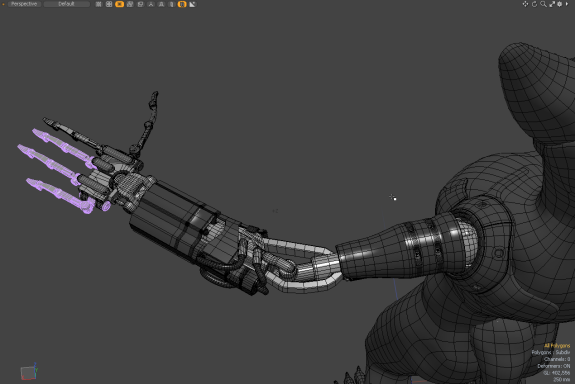Screen dimensions: 575x384
Task: Click the small orange dot at the toolbar's left end
Action: tap(4, 4)
